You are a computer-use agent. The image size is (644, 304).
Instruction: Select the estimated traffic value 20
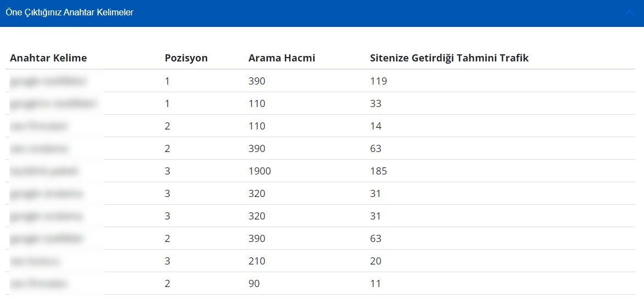click(x=376, y=261)
